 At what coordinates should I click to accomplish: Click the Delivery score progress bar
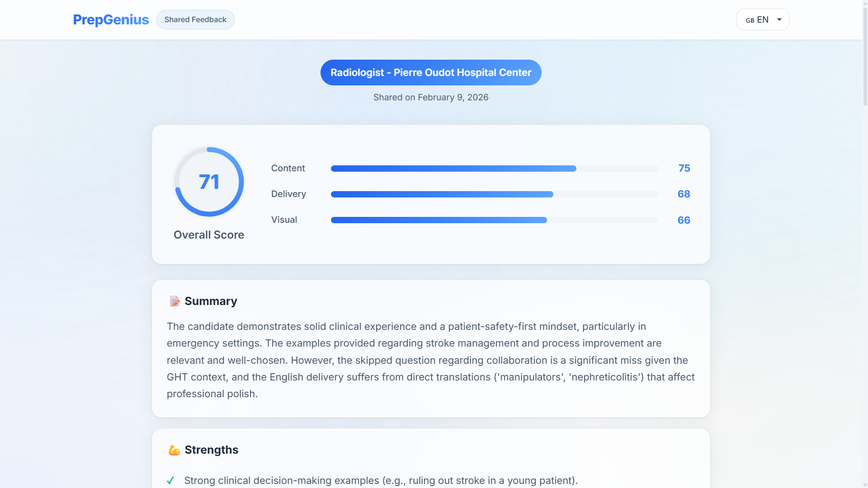click(494, 194)
